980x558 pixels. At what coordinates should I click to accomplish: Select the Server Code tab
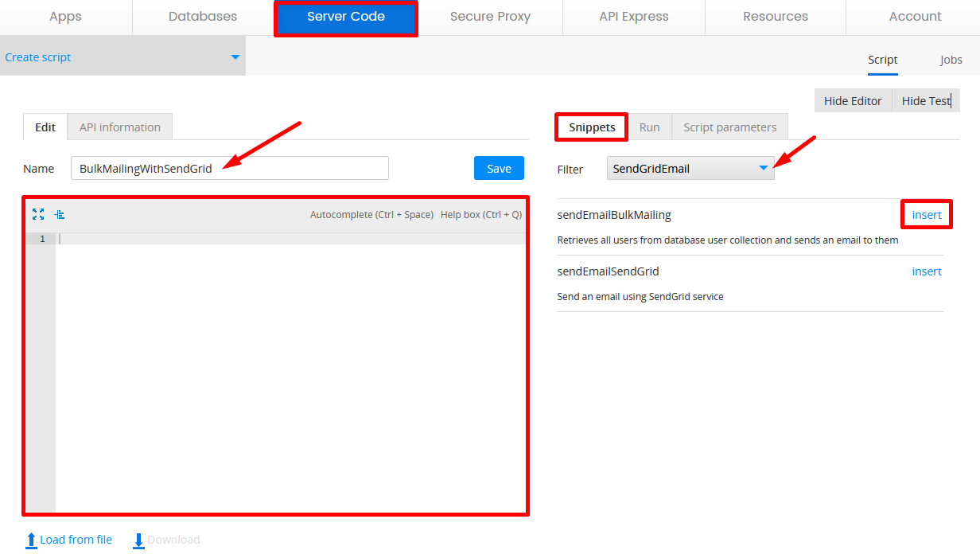click(346, 18)
